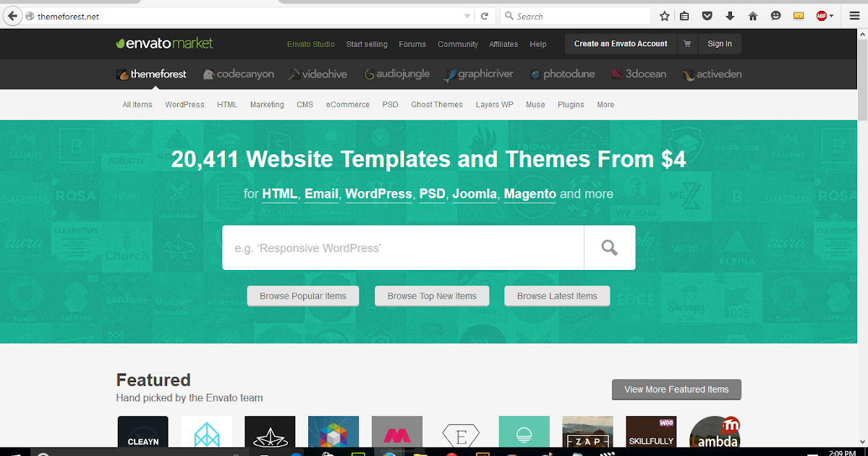Screen dimensions: 868x456
Task: Click Create an Envato Account
Action: [x=620, y=43]
